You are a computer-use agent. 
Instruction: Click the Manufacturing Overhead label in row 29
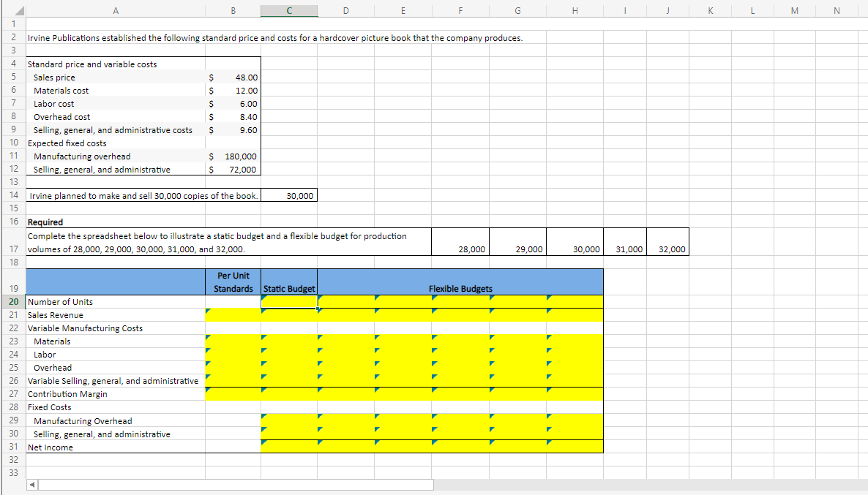point(83,421)
